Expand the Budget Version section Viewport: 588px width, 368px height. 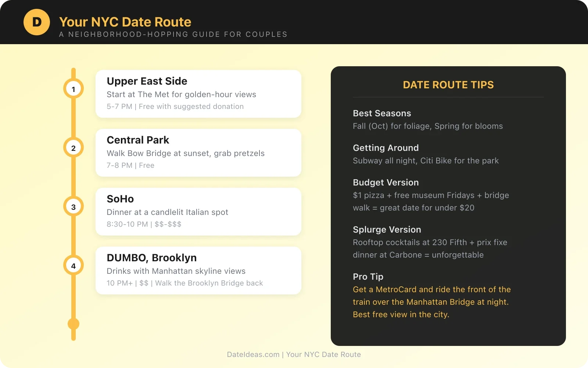(386, 183)
